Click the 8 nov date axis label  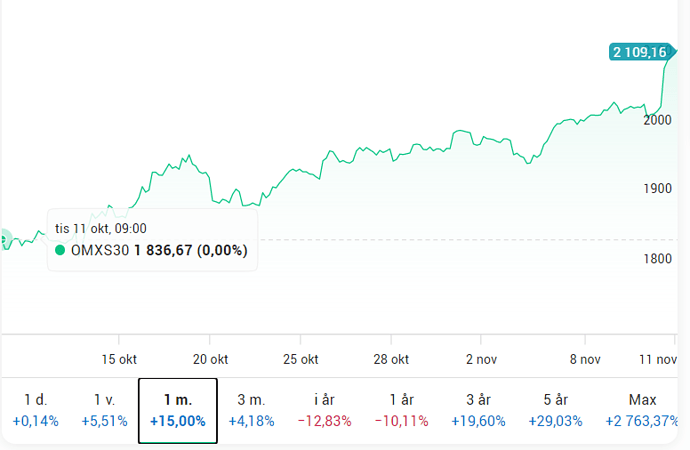click(584, 359)
